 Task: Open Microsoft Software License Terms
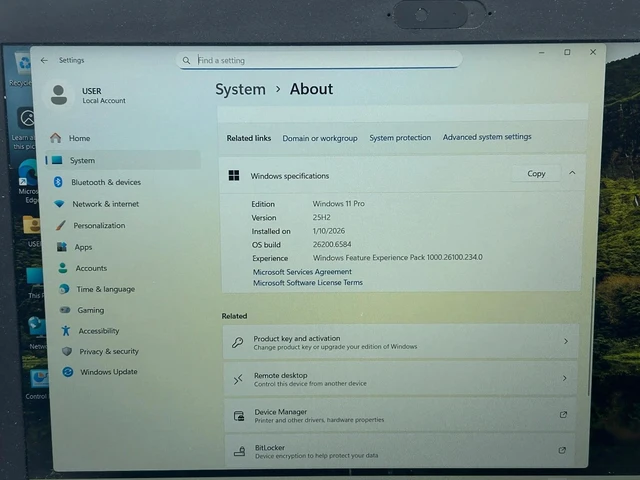pyautogui.click(x=308, y=282)
